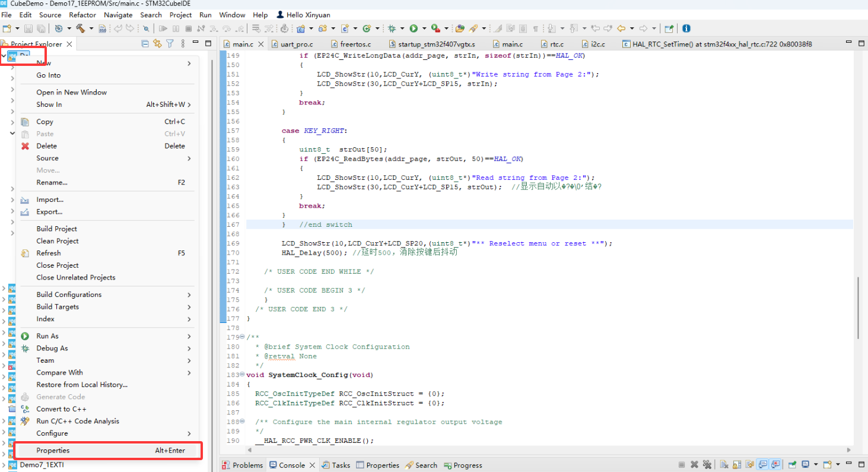Viewport: 868px width, 472px height.
Task: Toggle Pin Editor in toolbar
Action: coord(669,28)
